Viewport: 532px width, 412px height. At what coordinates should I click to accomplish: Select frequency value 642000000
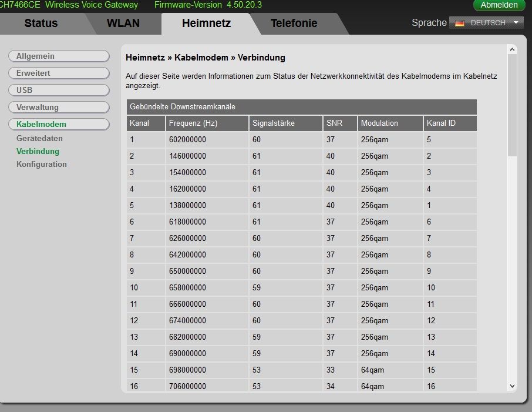pyautogui.click(x=188, y=254)
